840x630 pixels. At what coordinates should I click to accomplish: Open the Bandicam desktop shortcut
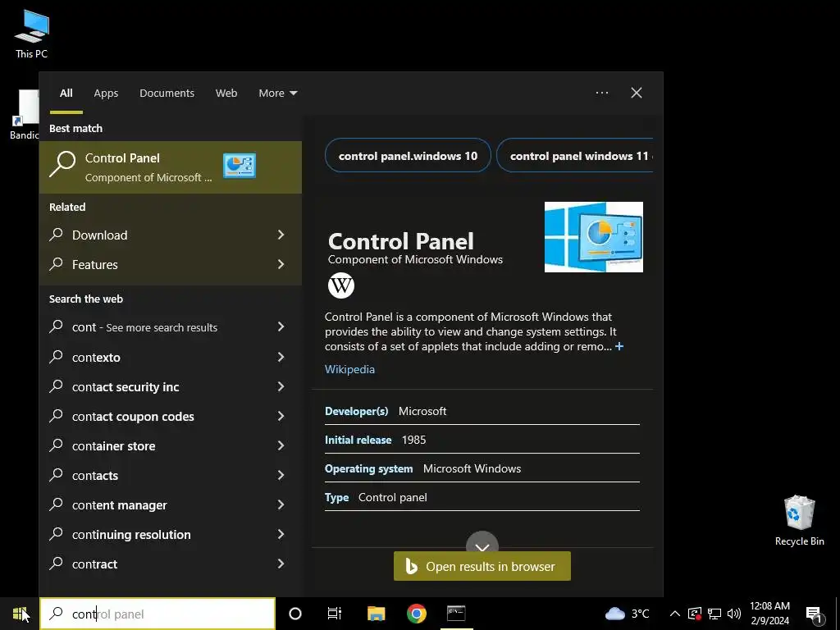pyautogui.click(x=24, y=115)
